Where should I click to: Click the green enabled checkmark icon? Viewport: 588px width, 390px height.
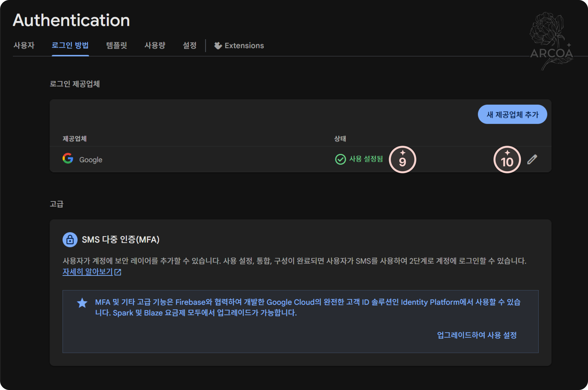[x=340, y=159]
